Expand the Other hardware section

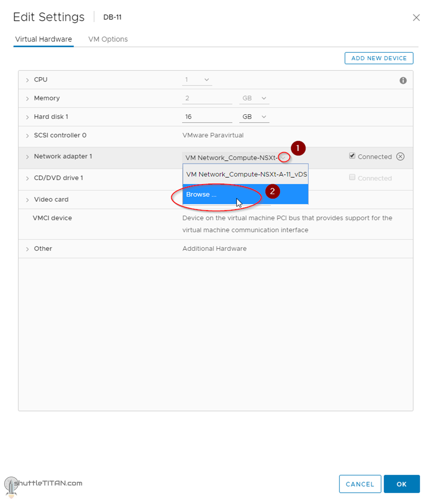click(x=27, y=249)
